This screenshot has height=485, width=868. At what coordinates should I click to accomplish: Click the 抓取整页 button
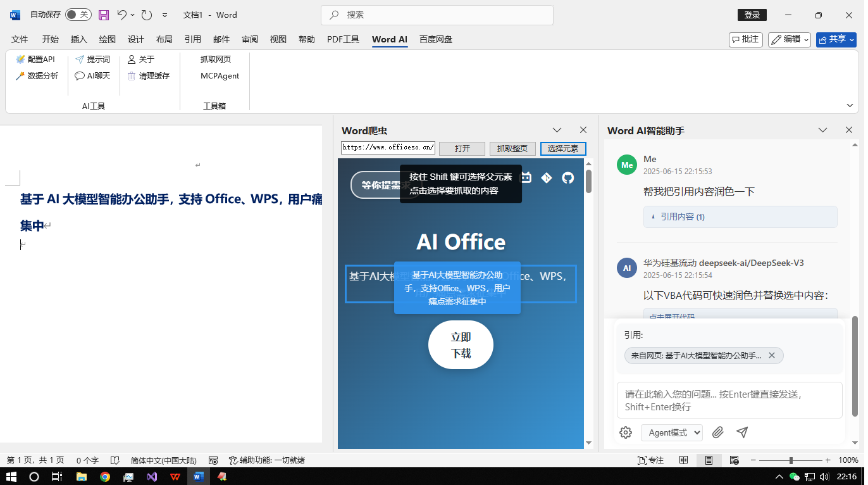click(x=512, y=148)
